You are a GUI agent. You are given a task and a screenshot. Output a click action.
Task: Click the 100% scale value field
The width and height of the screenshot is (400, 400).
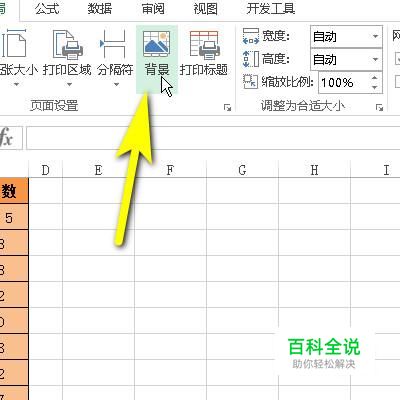click(x=343, y=83)
